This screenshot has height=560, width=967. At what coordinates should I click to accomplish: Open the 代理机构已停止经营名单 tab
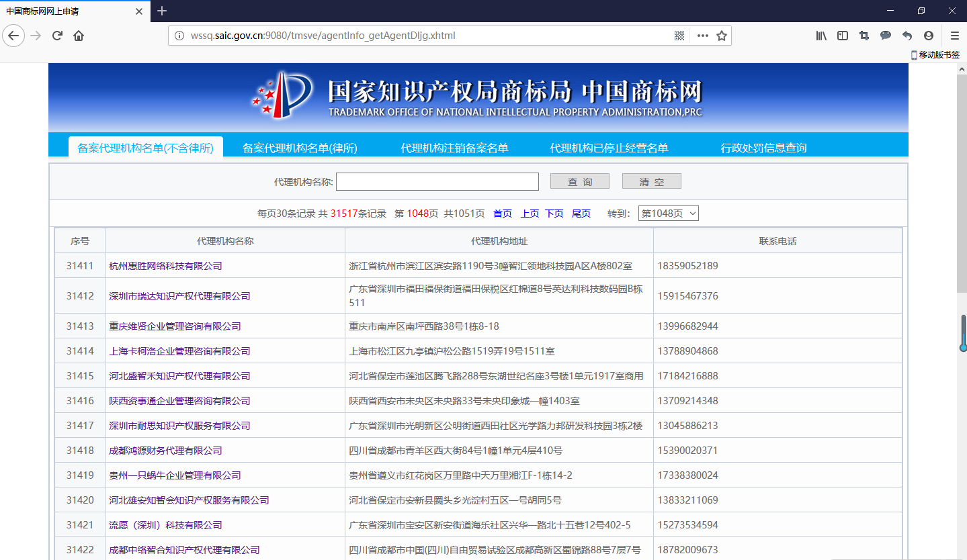pos(609,148)
